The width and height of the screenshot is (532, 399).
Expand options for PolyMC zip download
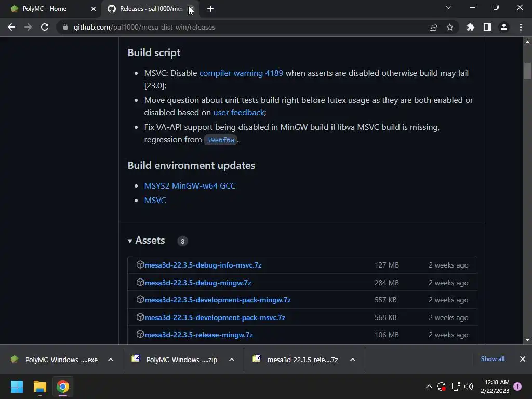click(x=232, y=360)
